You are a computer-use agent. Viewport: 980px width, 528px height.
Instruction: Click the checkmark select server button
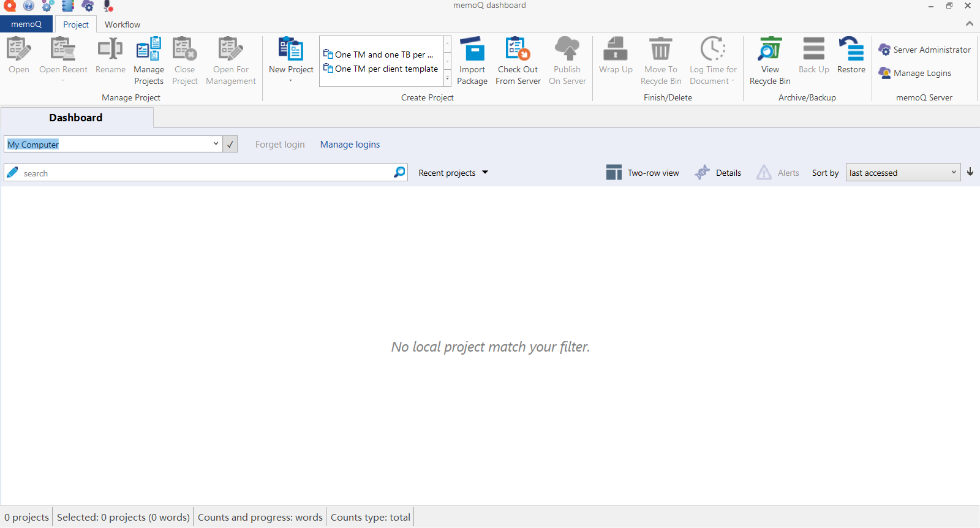click(230, 144)
